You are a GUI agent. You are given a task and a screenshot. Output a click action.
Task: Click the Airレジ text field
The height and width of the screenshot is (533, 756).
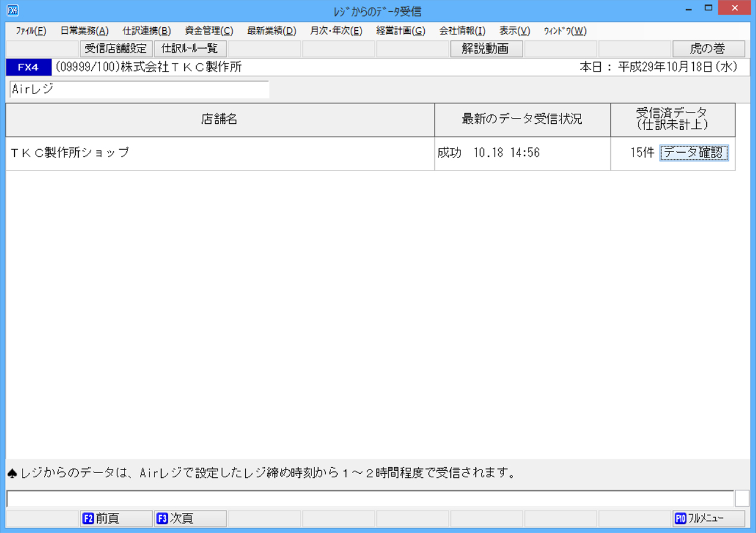[139, 89]
